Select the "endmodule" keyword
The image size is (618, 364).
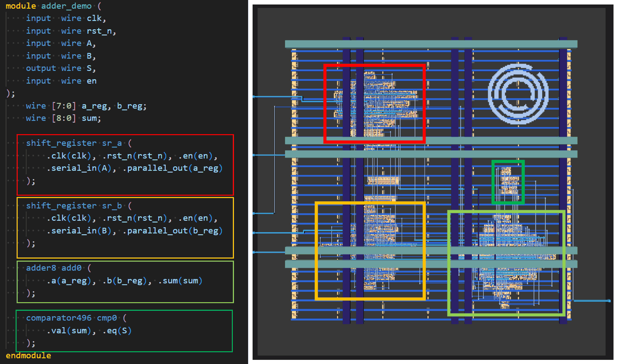pos(28,356)
